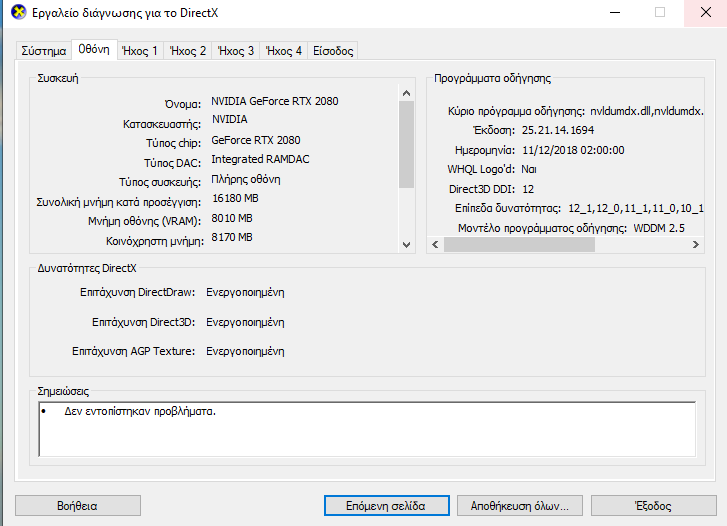This screenshot has width=727, height=526.
Task: Switch to the Σύστημα tab
Action: pyautogui.click(x=44, y=51)
